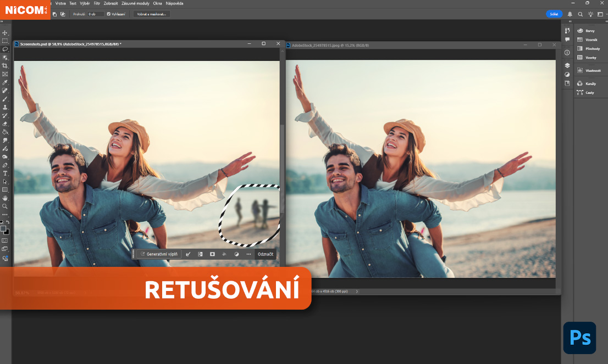This screenshot has height=364, width=608.
Task: Select the Rectangle shape tool
Action: [x=5, y=190]
